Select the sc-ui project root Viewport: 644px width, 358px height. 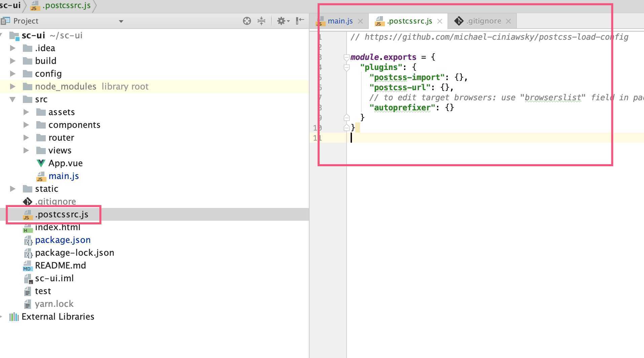click(x=33, y=35)
